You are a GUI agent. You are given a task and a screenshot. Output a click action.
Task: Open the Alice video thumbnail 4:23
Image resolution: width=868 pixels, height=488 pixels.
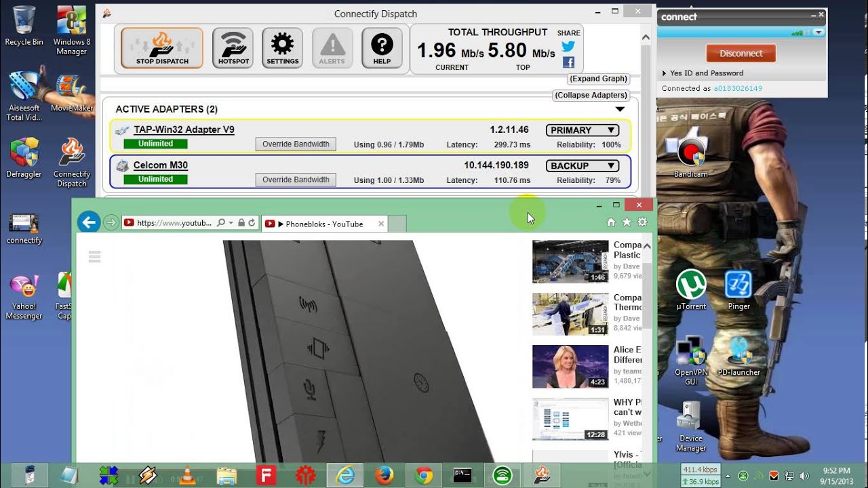570,366
